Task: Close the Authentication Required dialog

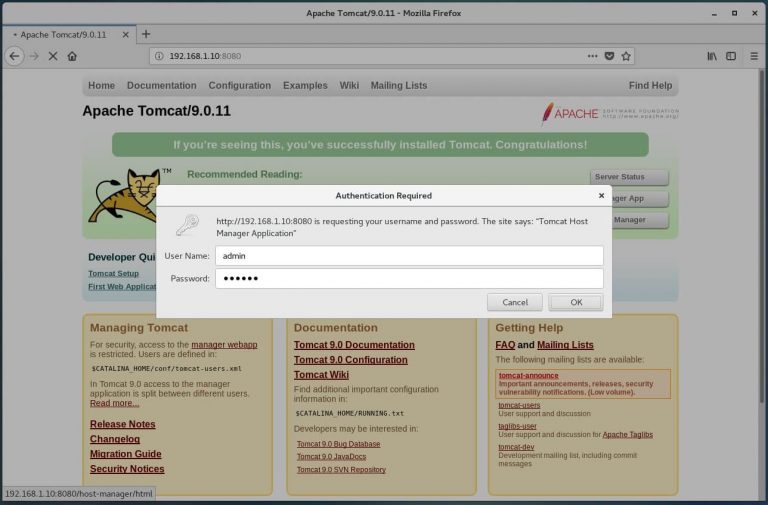Action: 601,195
